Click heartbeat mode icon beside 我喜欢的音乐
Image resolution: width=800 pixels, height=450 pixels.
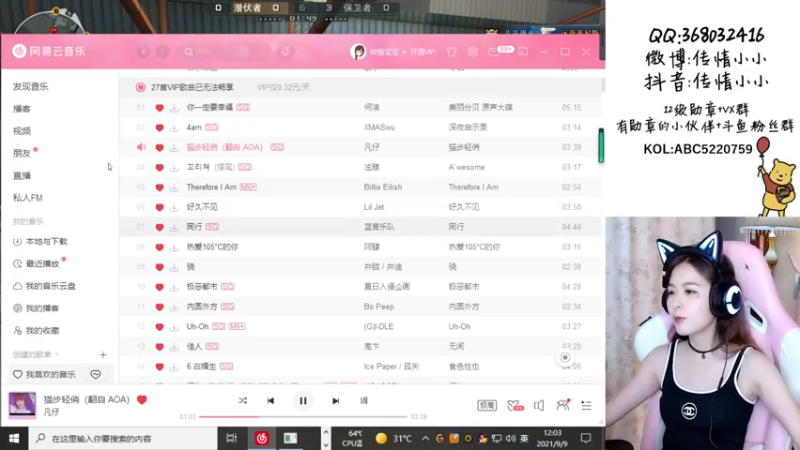pyautogui.click(x=95, y=374)
